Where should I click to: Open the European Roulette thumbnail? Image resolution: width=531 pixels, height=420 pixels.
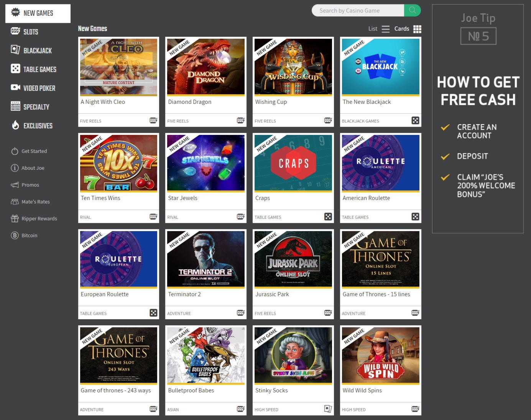click(x=118, y=259)
